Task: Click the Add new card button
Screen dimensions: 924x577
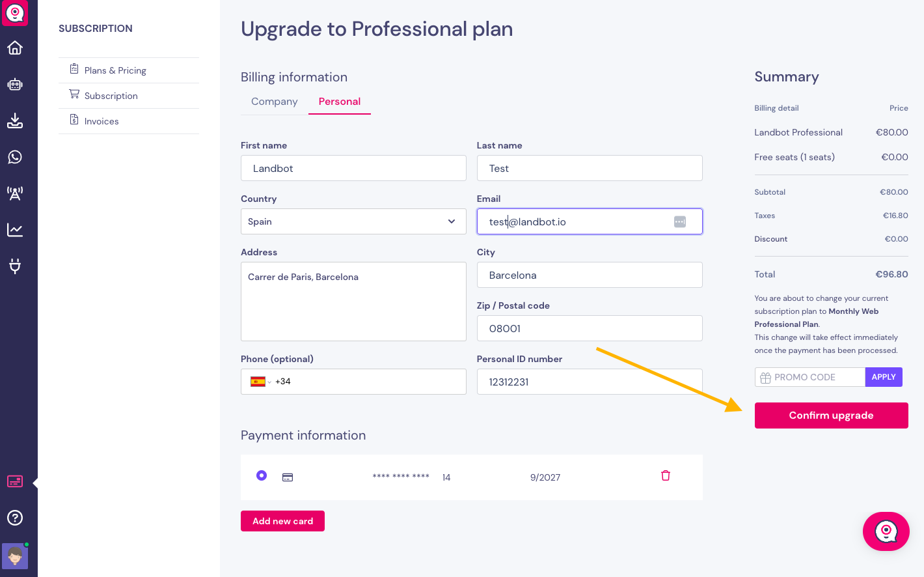Action: (282, 521)
